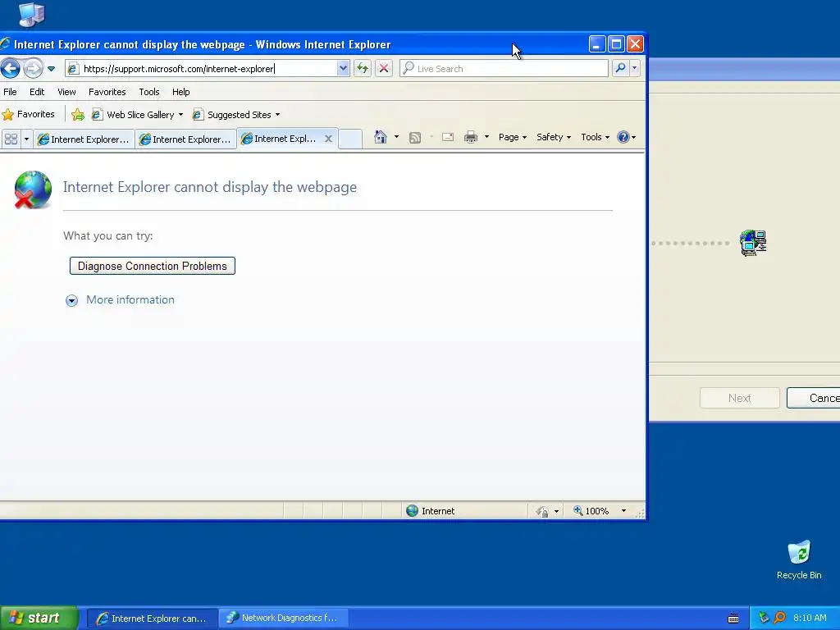Click the My Computer desktop icon
This screenshot has height=630, width=840.
point(31,15)
